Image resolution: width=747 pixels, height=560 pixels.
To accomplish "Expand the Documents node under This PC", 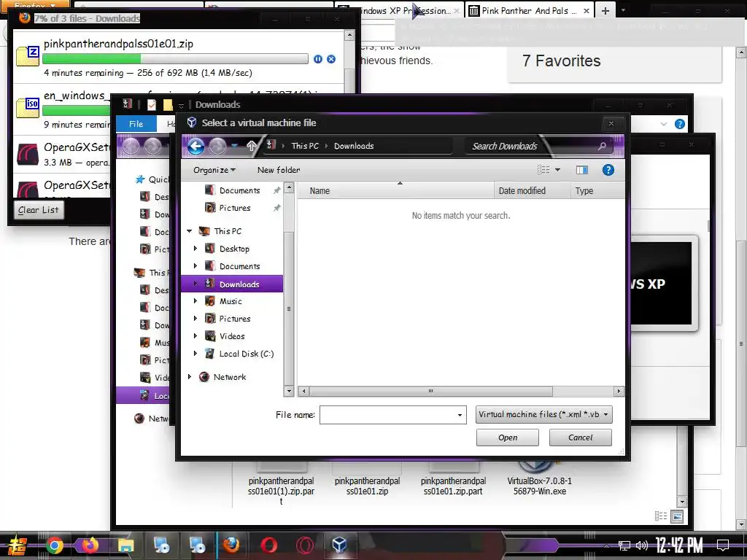I will pyautogui.click(x=196, y=265).
